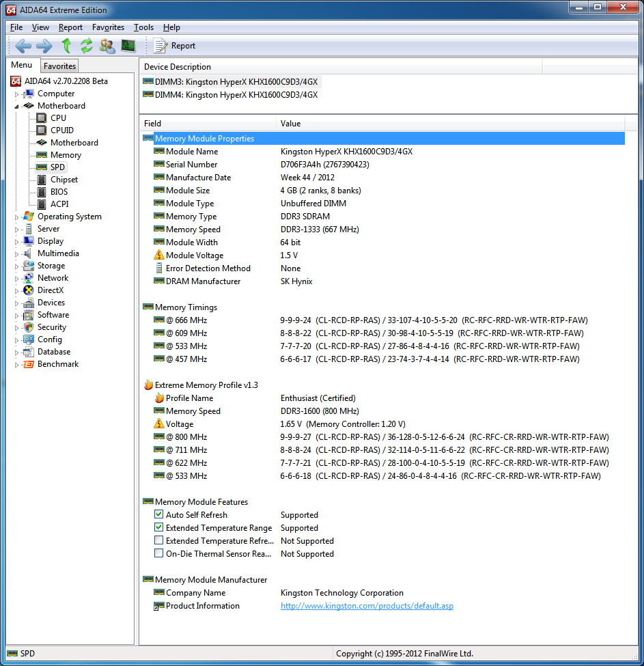Select the Memory Module Properties row
The height and width of the screenshot is (666, 644).
click(383, 139)
